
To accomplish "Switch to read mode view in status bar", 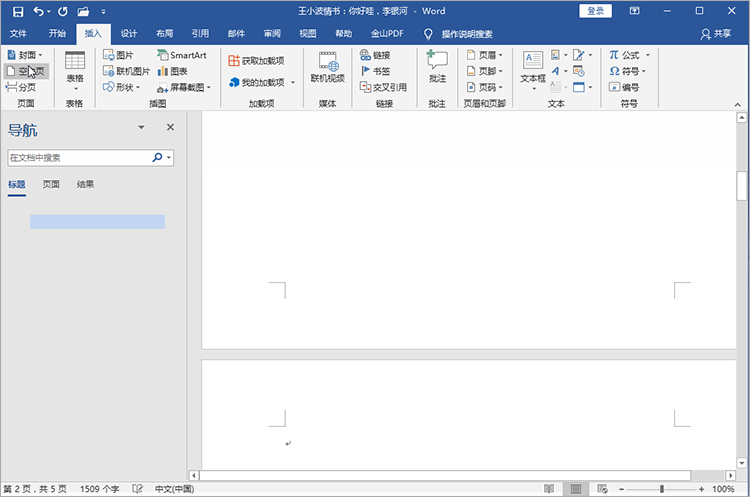I will pos(549,489).
